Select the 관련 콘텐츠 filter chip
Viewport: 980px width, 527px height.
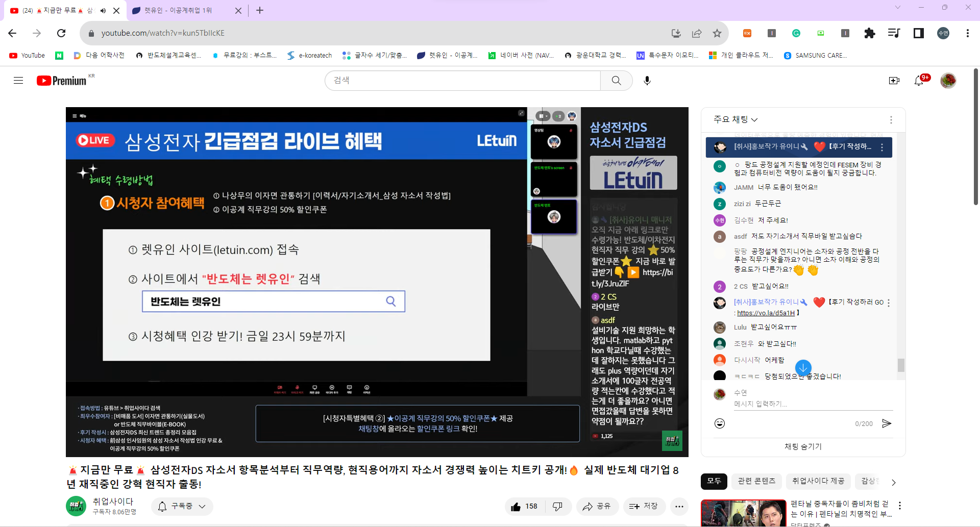click(x=756, y=481)
